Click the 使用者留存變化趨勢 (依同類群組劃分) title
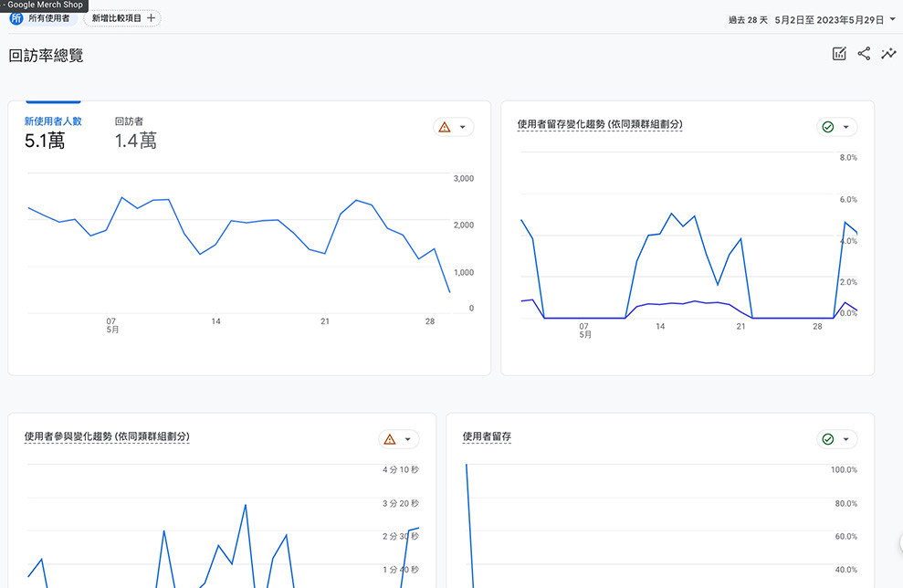 pyautogui.click(x=600, y=124)
